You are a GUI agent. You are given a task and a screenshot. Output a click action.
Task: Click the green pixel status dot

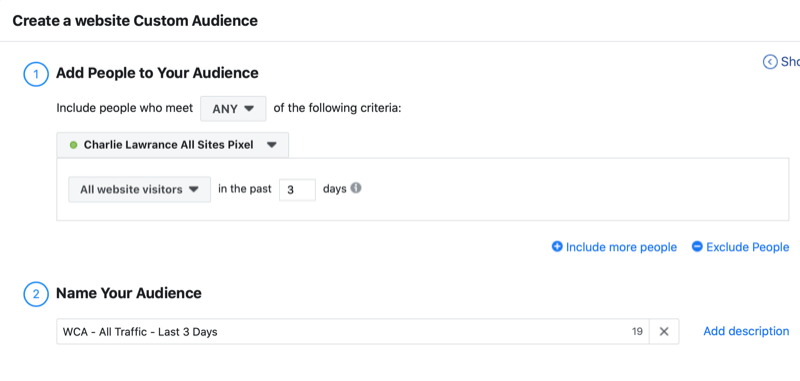point(73,145)
